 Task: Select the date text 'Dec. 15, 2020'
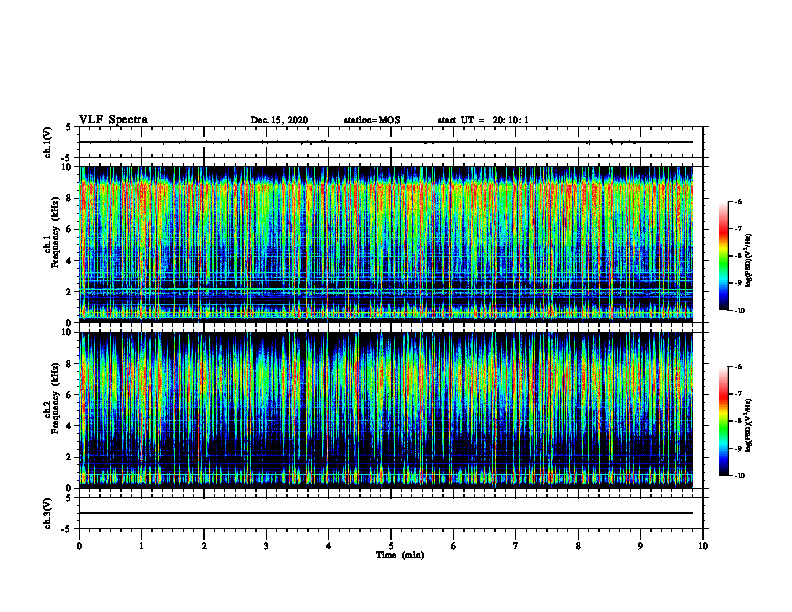(x=279, y=120)
